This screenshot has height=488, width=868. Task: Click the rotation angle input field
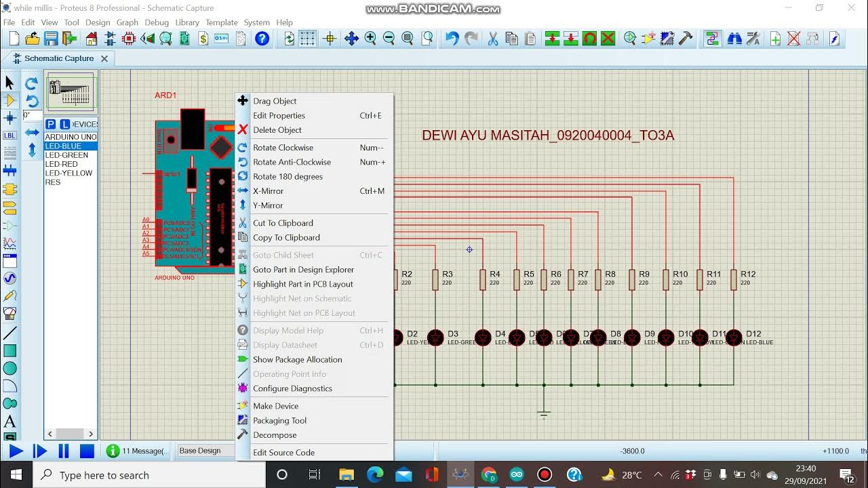point(32,115)
